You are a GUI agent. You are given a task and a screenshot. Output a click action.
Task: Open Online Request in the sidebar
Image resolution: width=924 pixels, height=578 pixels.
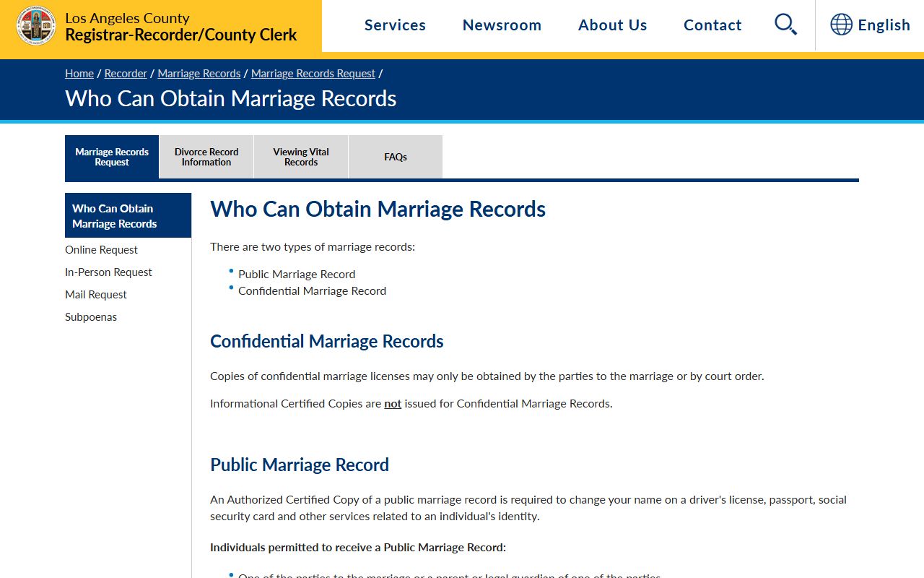coord(101,249)
